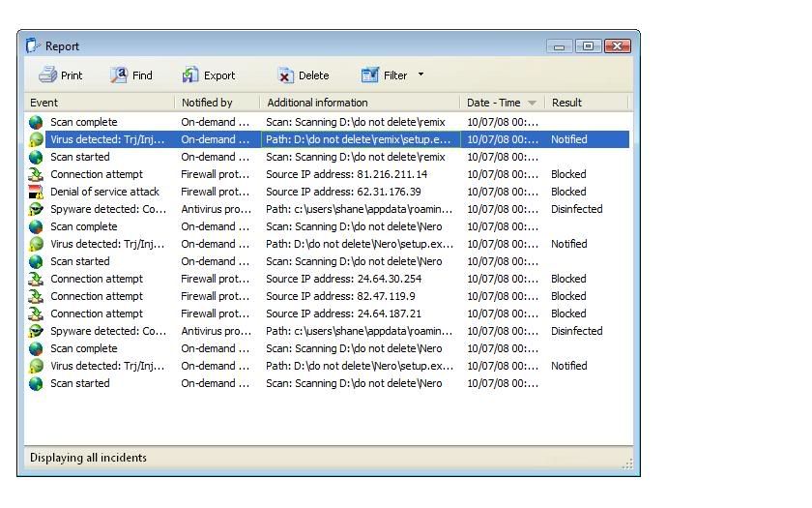Click the Filter icon in toolbar
Screen dimensions: 812x508
click(x=370, y=75)
